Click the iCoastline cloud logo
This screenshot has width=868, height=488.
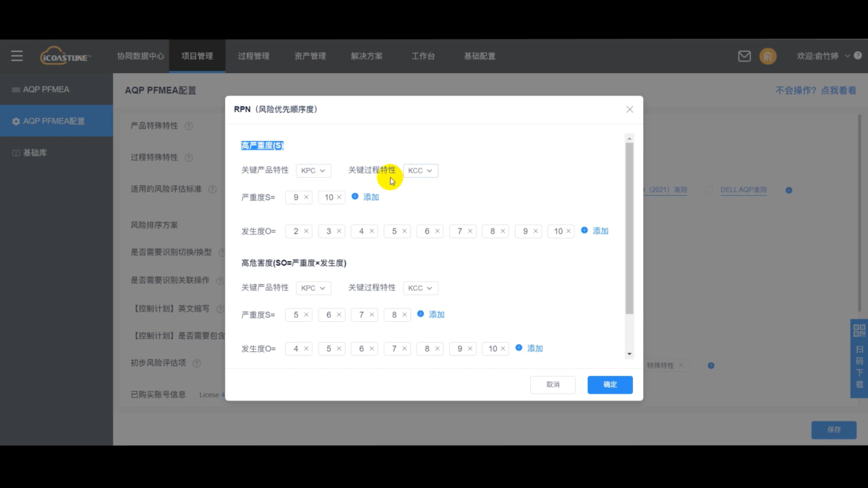tap(65, 56)
